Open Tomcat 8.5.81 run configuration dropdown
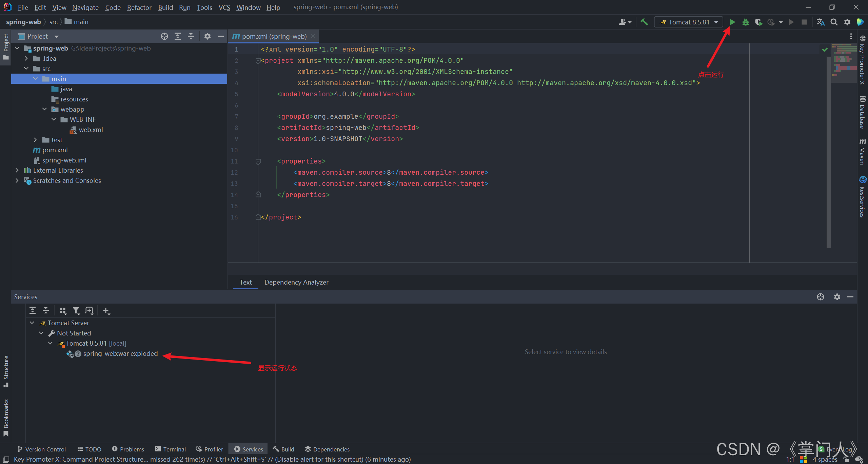 689,22
